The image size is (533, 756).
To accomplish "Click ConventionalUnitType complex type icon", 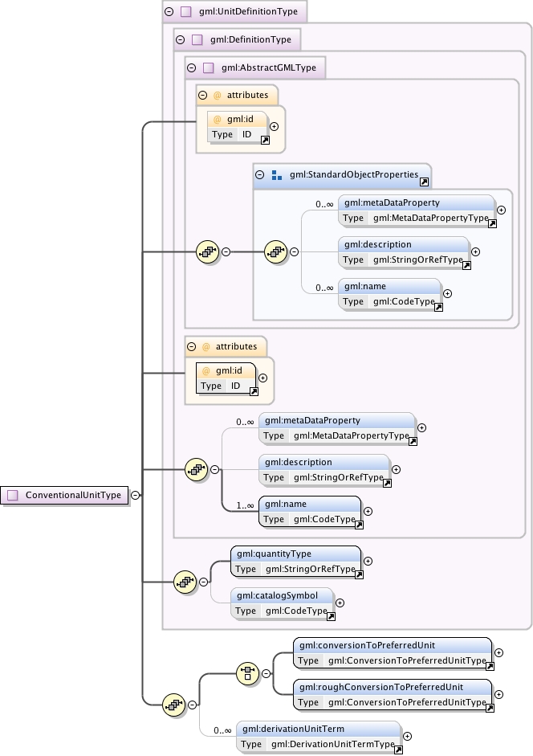I will pos(13,495).
